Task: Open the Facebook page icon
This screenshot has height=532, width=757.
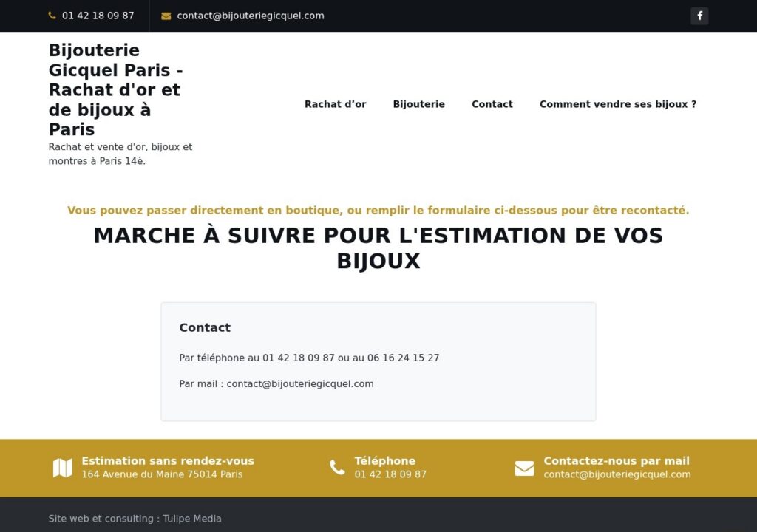Action: 699,16
